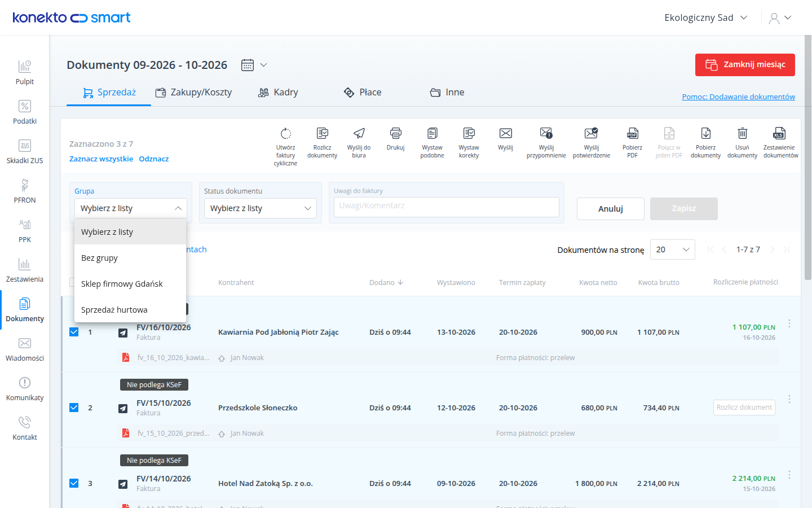Expand Ekologiczny Sad company selector

pyautogui.click(x=706, y=17)
